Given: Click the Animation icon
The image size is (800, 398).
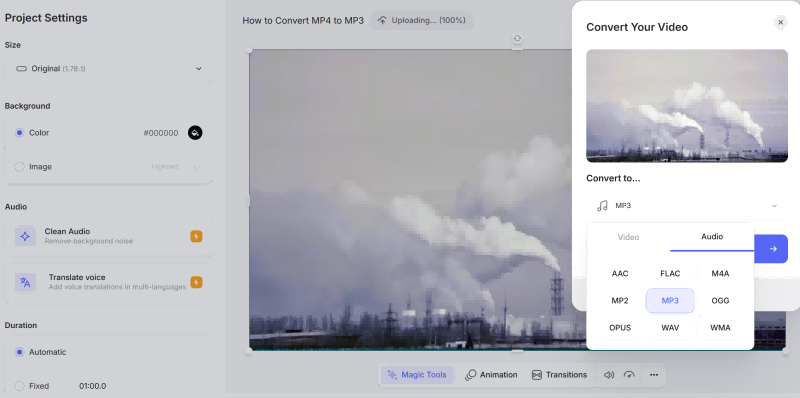Looking at the screenshot, I should point(470,375).
